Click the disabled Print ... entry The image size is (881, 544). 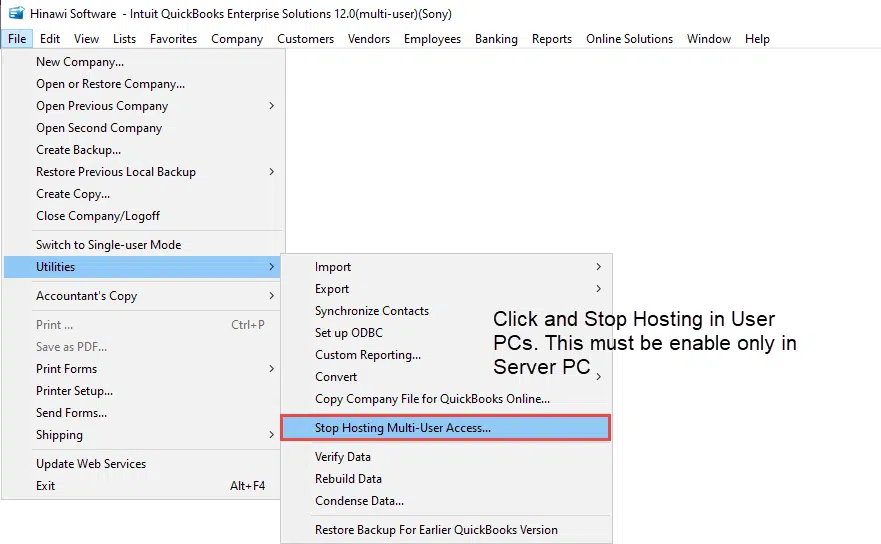pos(143,325)
